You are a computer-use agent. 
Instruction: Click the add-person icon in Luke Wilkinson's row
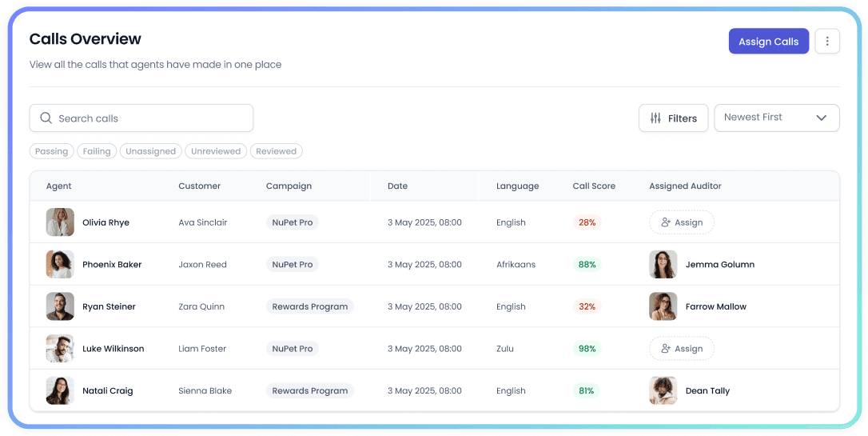pyautogui.click(x=666, y=349)
